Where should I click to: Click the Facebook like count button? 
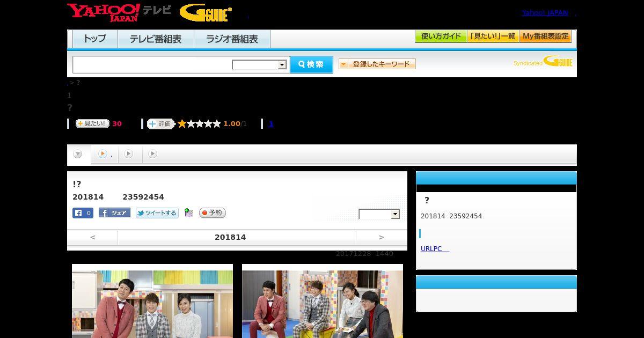[x=83, y=213]
